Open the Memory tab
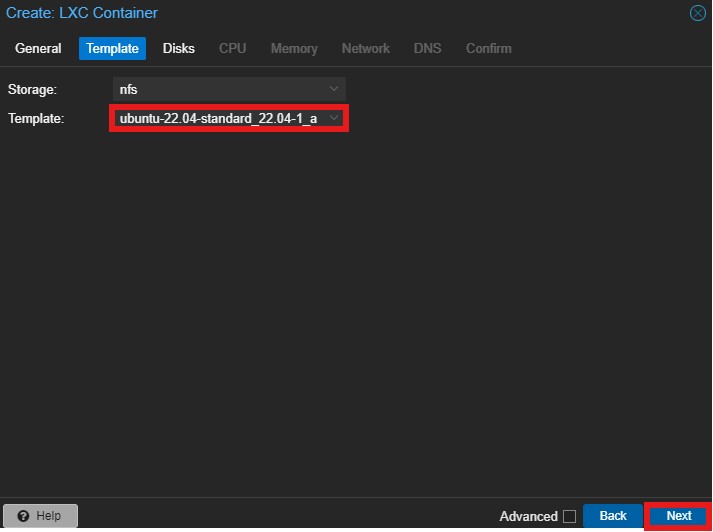The height and width of the screenshot is (532, 713). click(x=294, y=48)
